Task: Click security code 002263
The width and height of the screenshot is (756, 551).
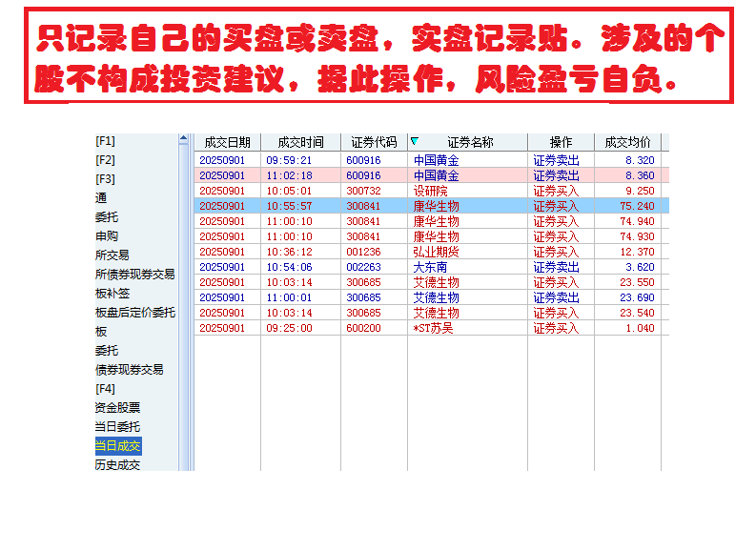Action: pyautogui.click(x=363, y=267)
